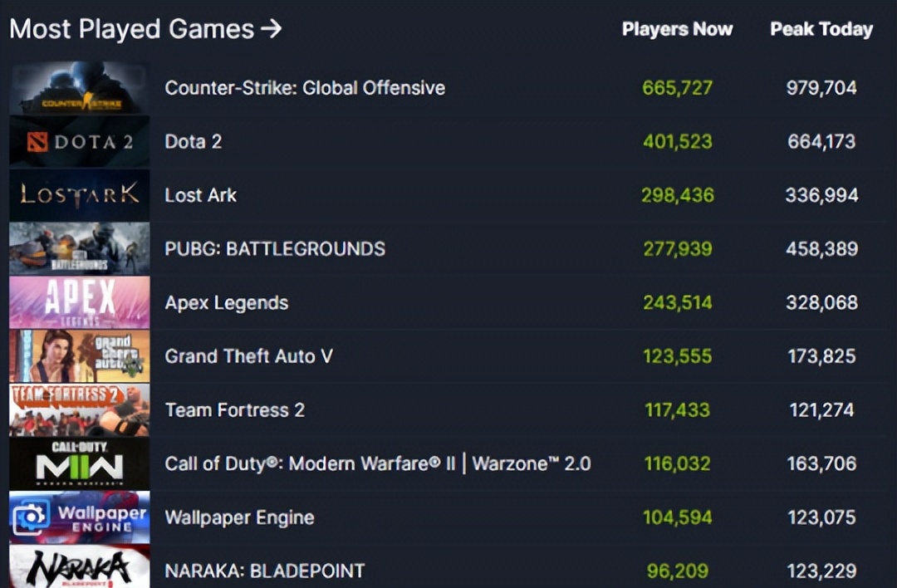
Task: Click the Peak Today column header
Action: (821, 29)
